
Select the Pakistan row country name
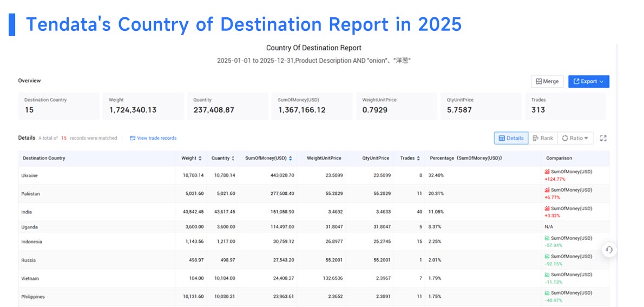(31, 194)
